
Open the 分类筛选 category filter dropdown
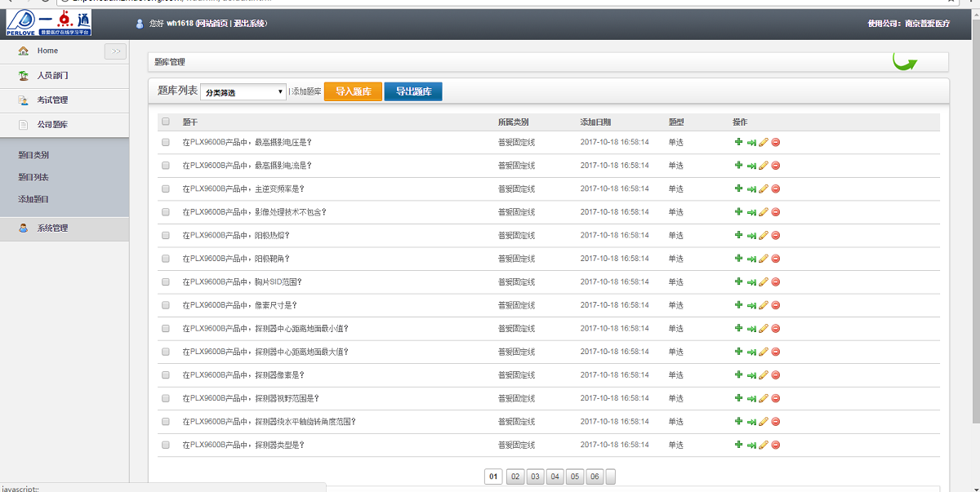coord(243,92)
